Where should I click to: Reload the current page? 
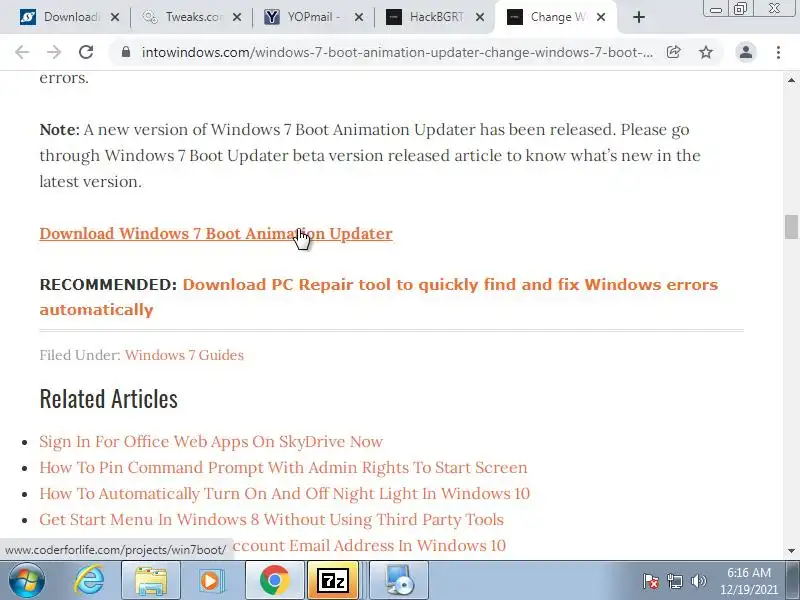coord(86,52)
